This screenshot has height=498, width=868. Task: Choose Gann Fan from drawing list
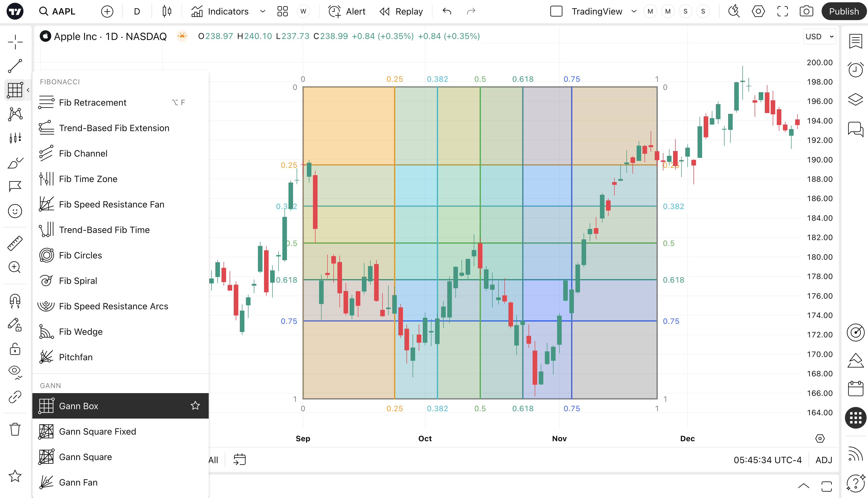78,482
